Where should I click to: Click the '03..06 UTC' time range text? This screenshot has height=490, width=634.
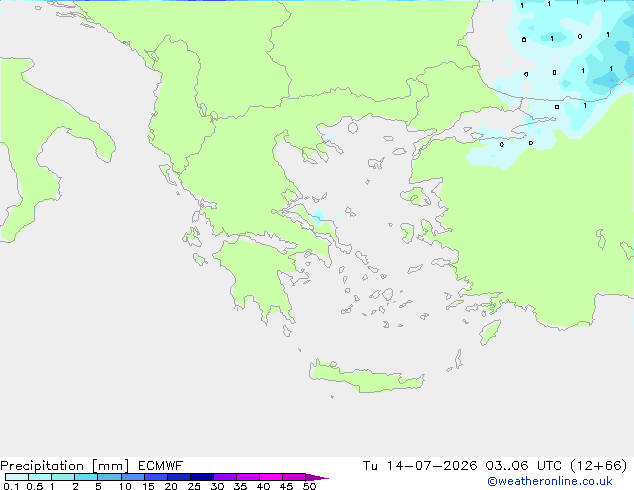click(x=524, y=466)
